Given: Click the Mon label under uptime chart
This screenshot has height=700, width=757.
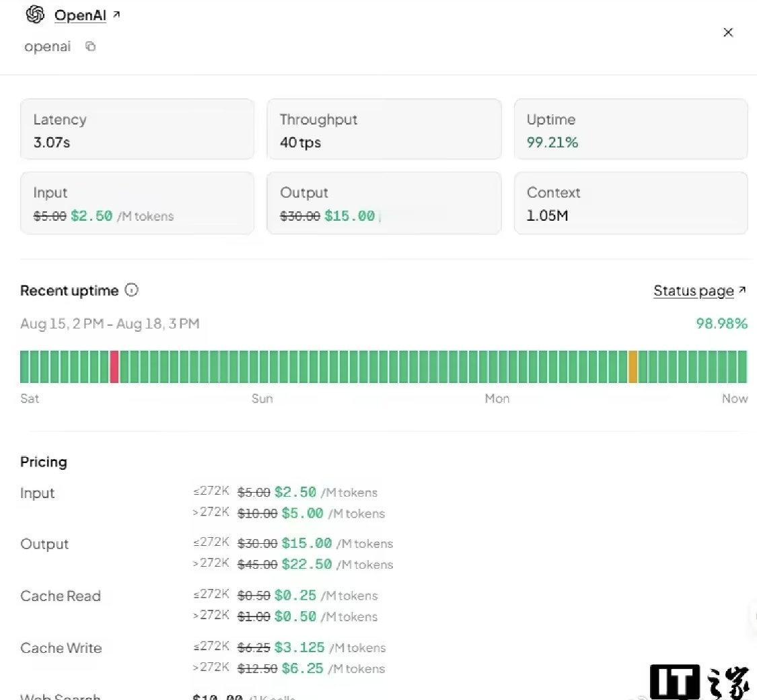Looking at the screenshot, I should pos(497,398).
